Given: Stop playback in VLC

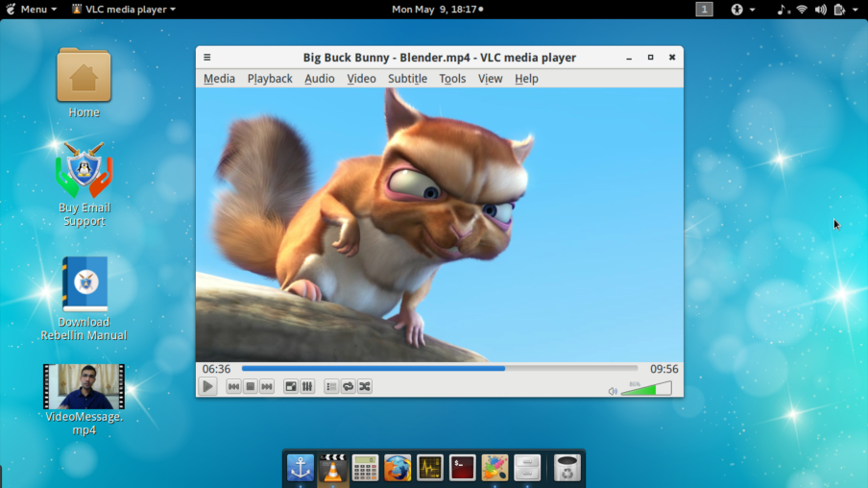Looking at the screenshot, I should [251, 386].
